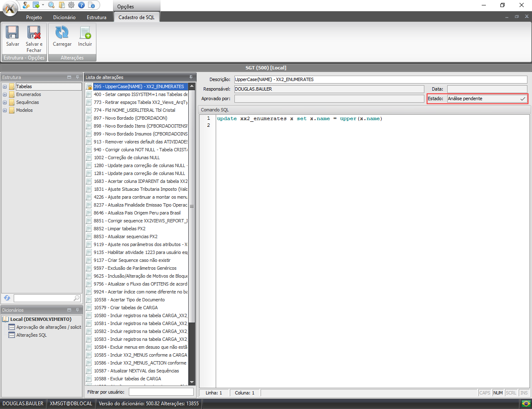The height and width of the screenshot is (409, 532).
Task: Select '9597 - Exclusão de Parâmetros Genéricos' item
Action: (x=137, y=268)
